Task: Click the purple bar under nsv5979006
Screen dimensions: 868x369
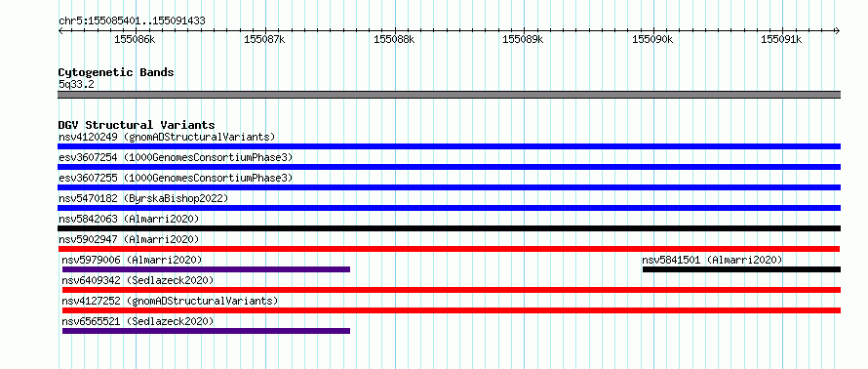Action: pyautogui.click(x=206, y=269)
